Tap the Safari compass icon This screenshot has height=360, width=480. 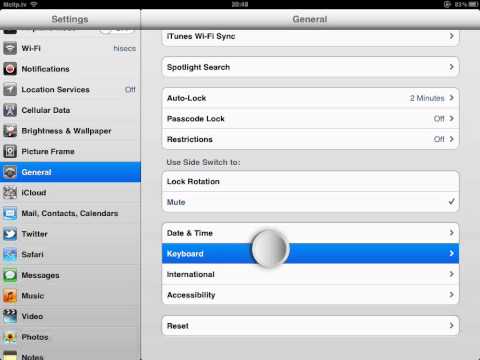point(10,255)
